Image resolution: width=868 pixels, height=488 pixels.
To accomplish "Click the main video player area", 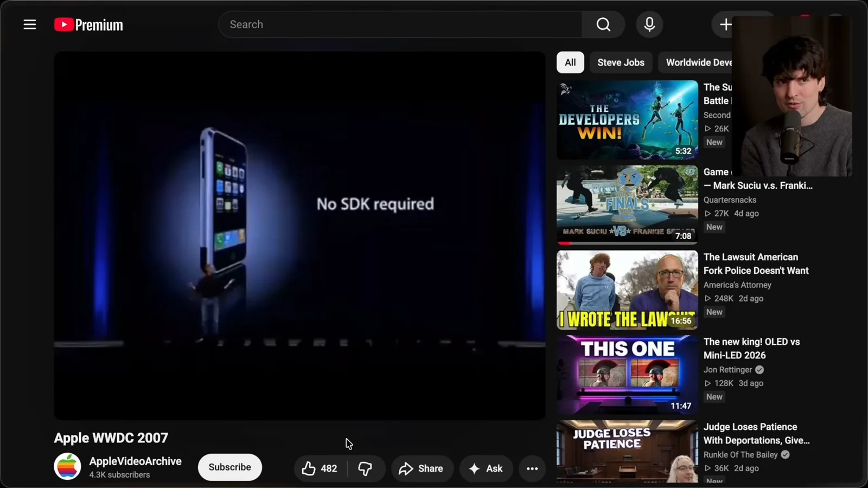I will pyautogui.click(x=299, y=235).
